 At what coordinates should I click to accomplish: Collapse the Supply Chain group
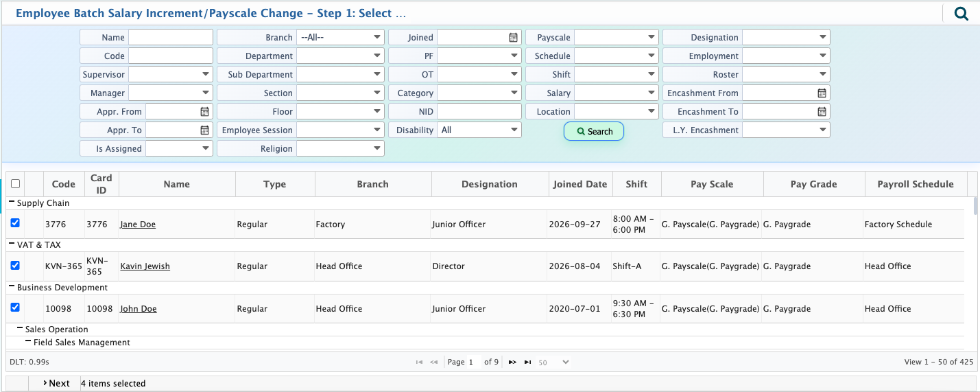point(12,203)
